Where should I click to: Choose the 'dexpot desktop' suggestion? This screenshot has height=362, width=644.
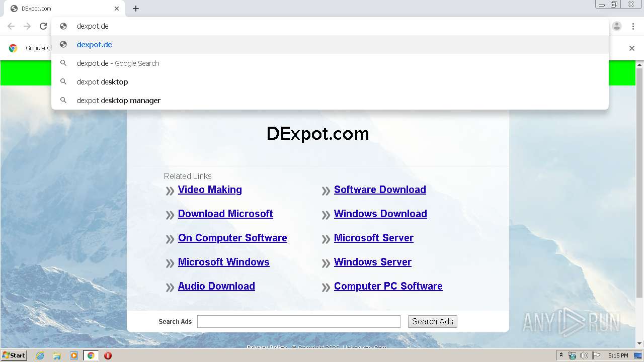(330, 81)
